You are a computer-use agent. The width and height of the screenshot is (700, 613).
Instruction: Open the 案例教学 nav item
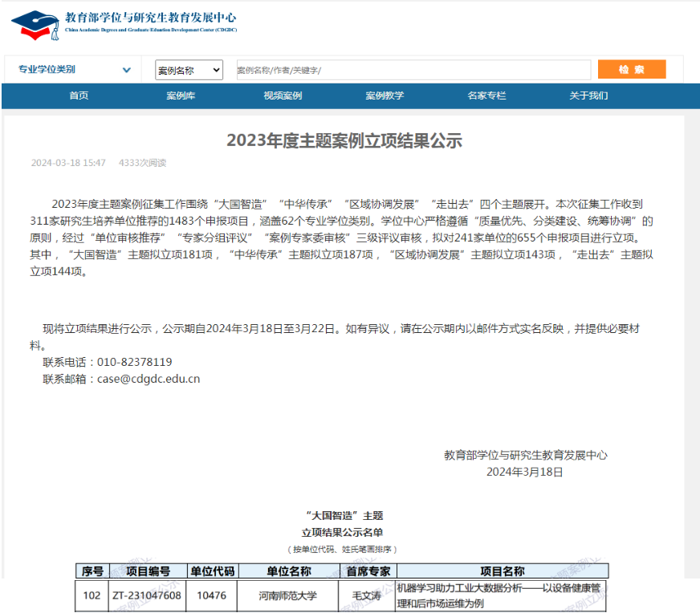[x=385, y=95]
